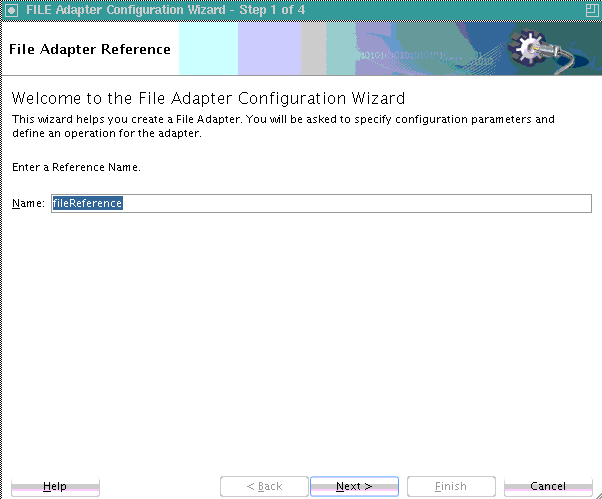The width and height of the screenshot is (602, 499).
Task: Click the Enter a Reference Name prompt
Action: coord(76,167)
